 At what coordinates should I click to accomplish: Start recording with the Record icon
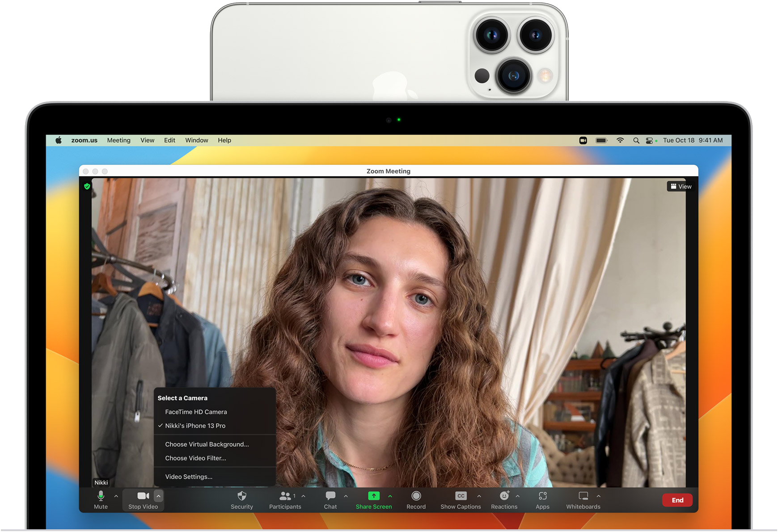[416, 496]
